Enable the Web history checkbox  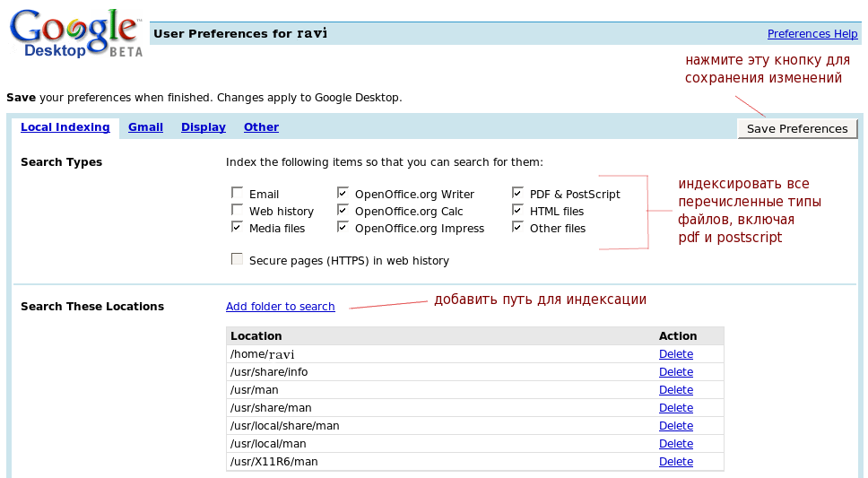coord(237,210)
